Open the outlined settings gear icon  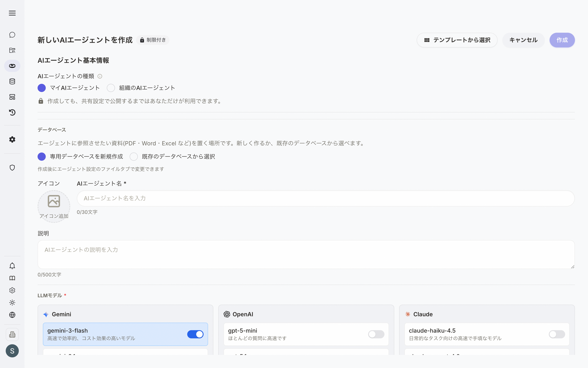pos(12,290)
